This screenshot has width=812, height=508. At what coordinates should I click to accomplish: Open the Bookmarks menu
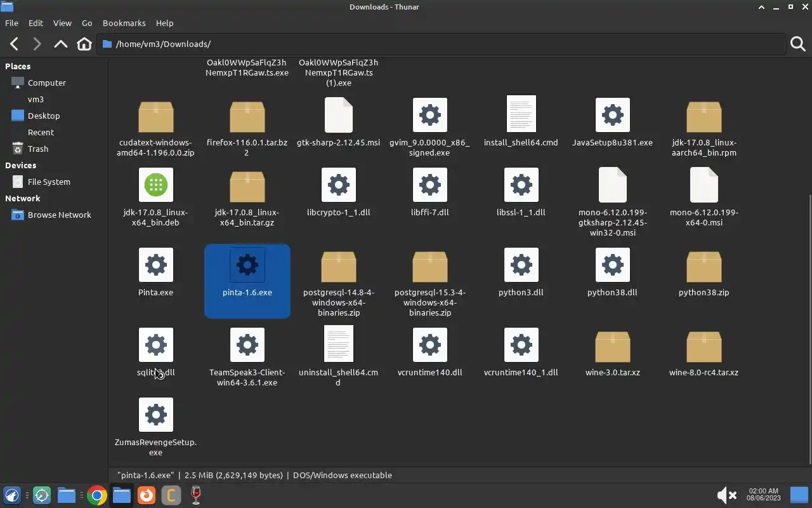tap(124, 23)
